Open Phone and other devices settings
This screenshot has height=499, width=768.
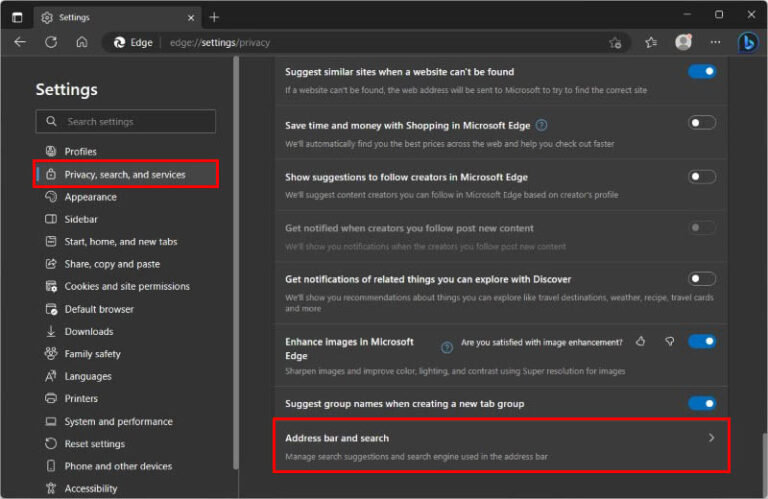point(118,466)
